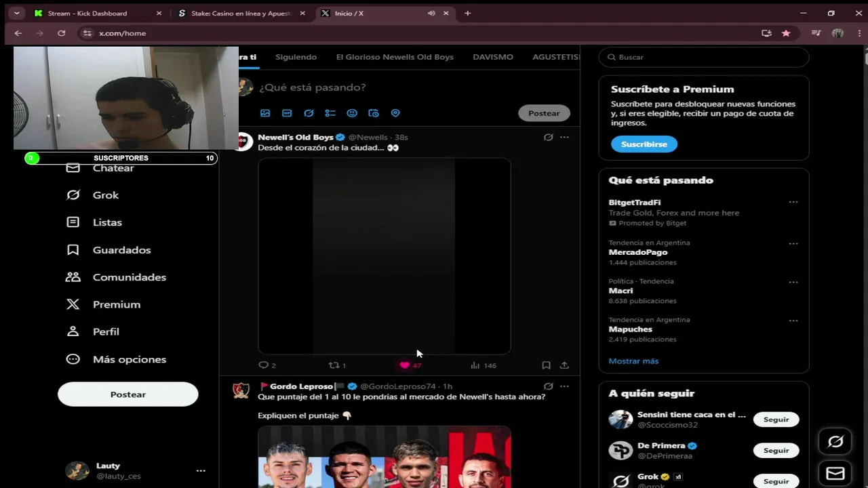Viewport: 868px width, 488px height.
Task: Share the Newell's Old Boys post
Action: tap(564, 365)
